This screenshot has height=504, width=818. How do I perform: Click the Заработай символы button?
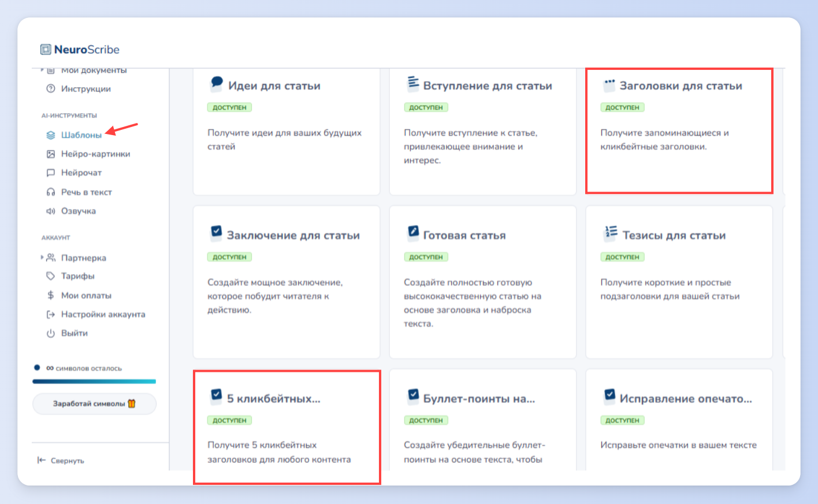tap(94, 404)
